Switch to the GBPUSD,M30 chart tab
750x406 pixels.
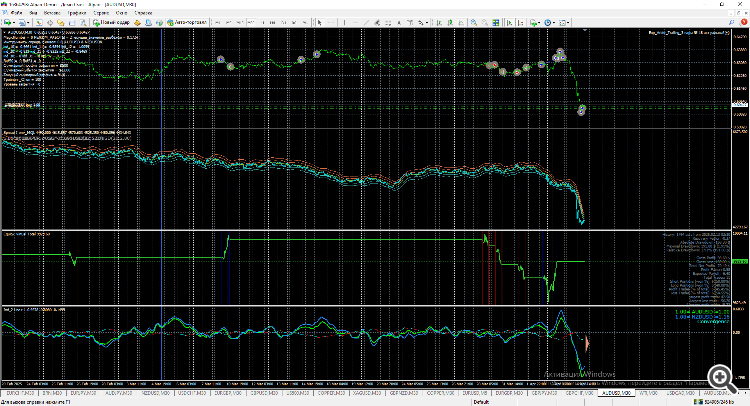[264, 393]
